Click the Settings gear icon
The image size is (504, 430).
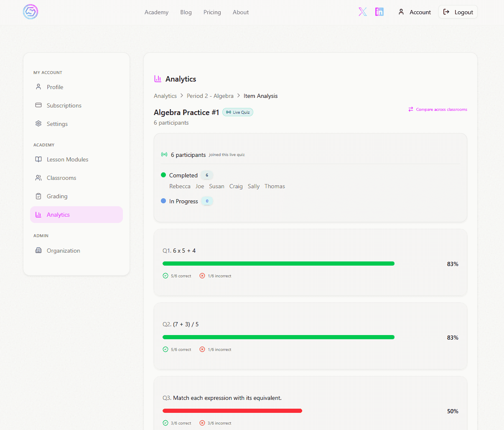(38, 124)
